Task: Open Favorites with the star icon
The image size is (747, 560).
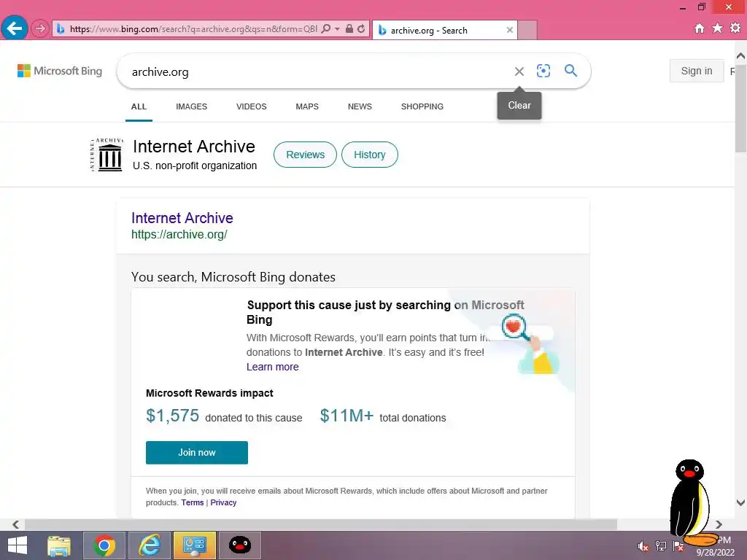Action: (717, 28)
